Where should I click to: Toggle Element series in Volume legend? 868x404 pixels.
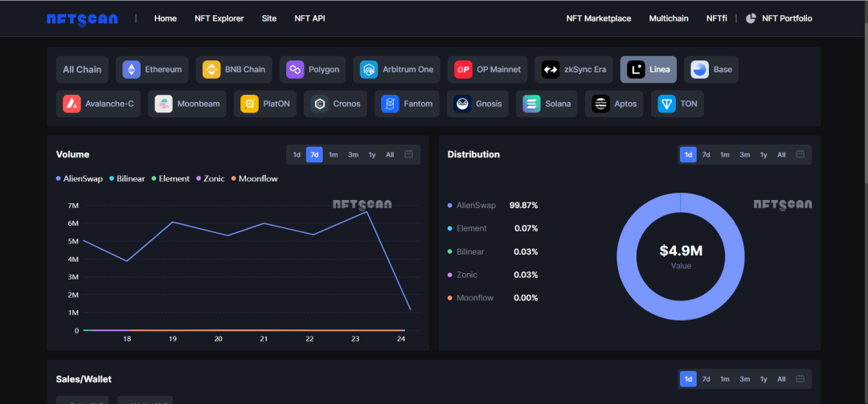(x=170, y=179)
